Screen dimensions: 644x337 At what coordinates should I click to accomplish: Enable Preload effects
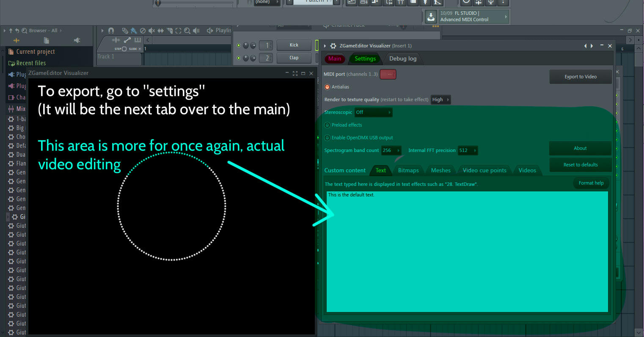pos(327,125)
